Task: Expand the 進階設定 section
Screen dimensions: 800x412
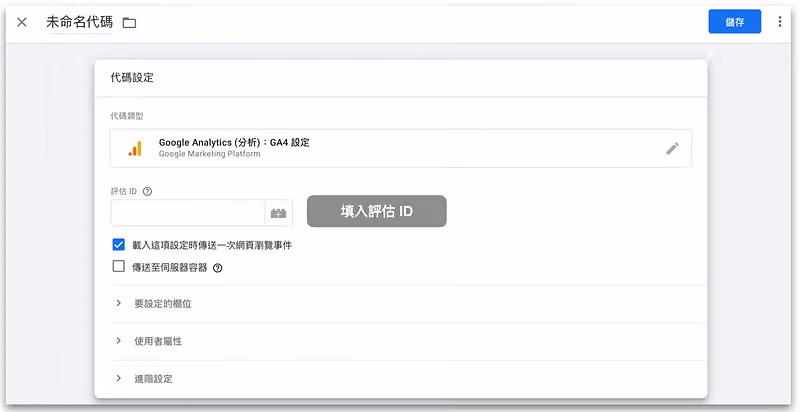Action: point(408,379)
